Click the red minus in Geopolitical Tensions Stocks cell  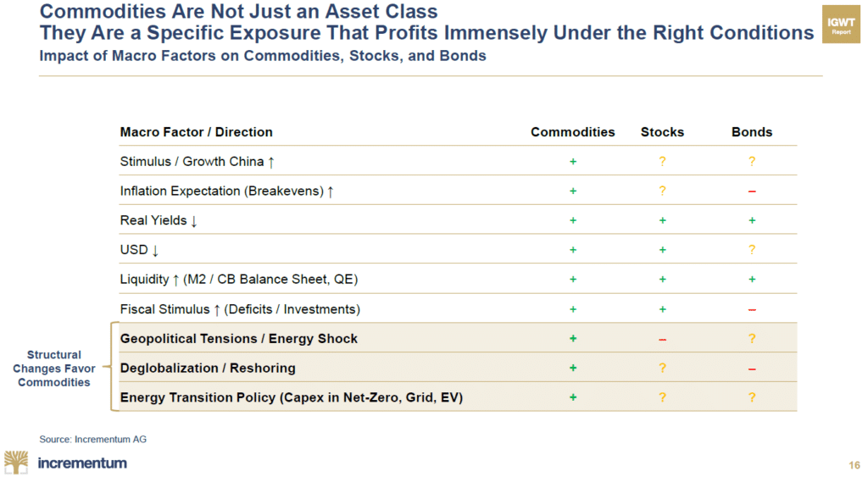pyautogui.click(x=662, y=339)
